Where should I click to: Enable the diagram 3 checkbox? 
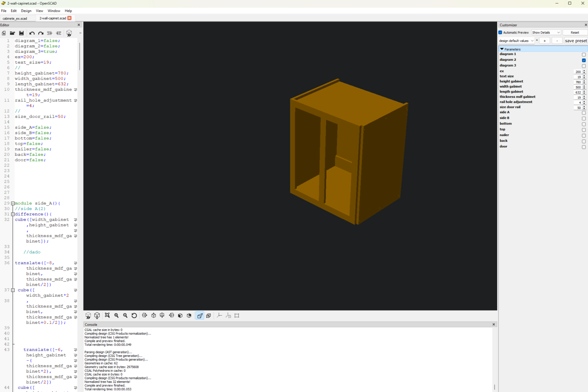(x=584, y=66)
